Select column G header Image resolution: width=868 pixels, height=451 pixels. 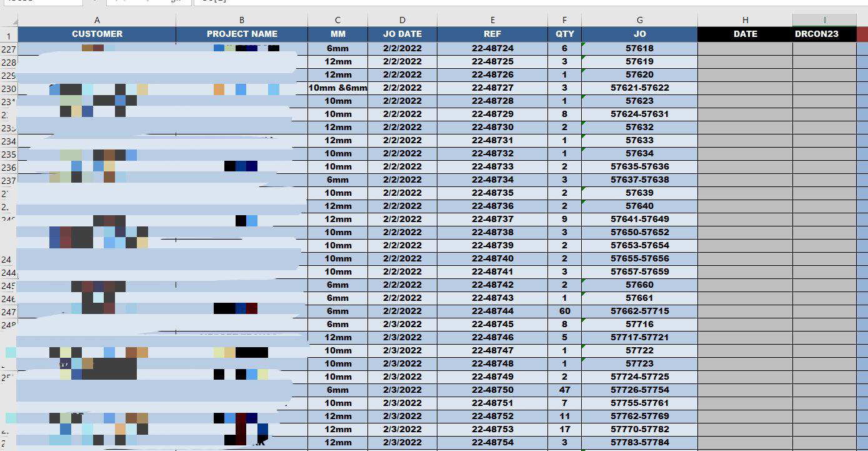639,20
